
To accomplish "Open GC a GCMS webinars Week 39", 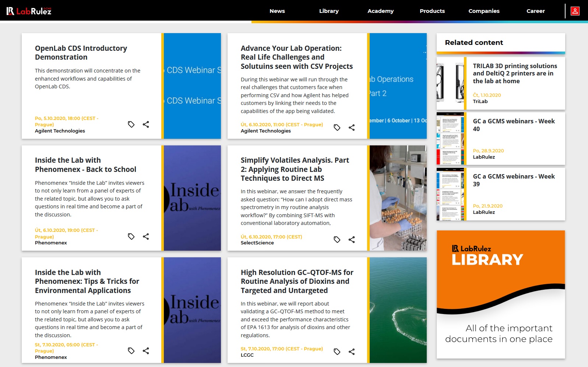I will pos(514,180).
